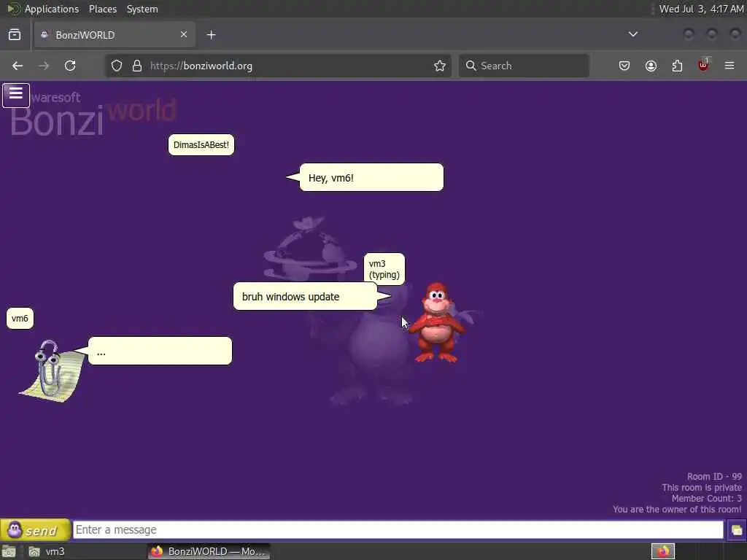Focus the 'Enter a message' chat field

(398, 529)
